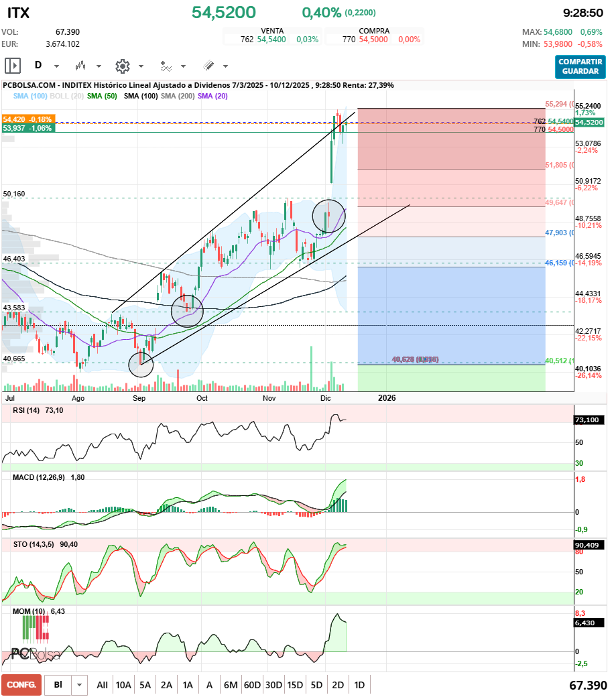The width and height of the screenshot is (616, 699).
Task: Open chart settings gear icon
Action: pos(122,66)
